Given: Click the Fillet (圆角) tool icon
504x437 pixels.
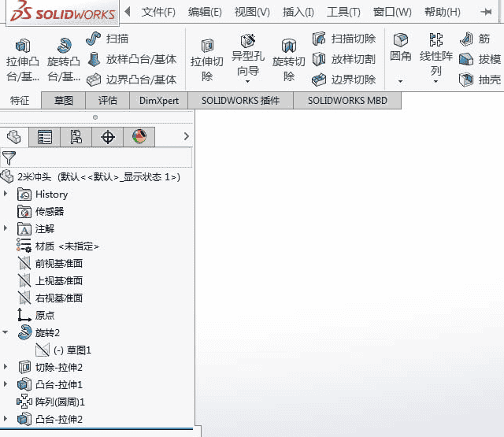Looking at the screenshot, I should pyautogui.click(x=401, y=40).
